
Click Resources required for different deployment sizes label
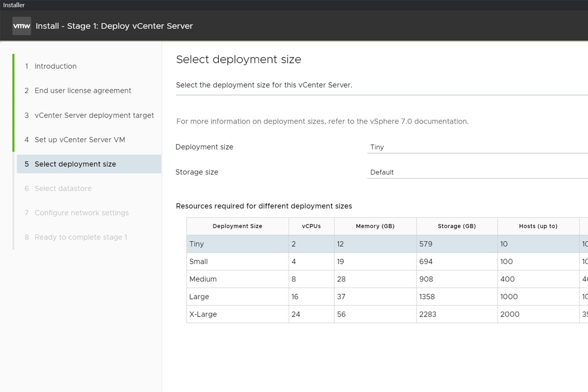(x=264, y=206)
